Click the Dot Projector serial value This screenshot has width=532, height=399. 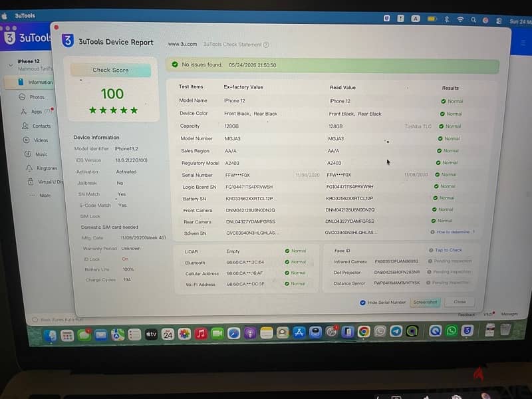point(397,272)
